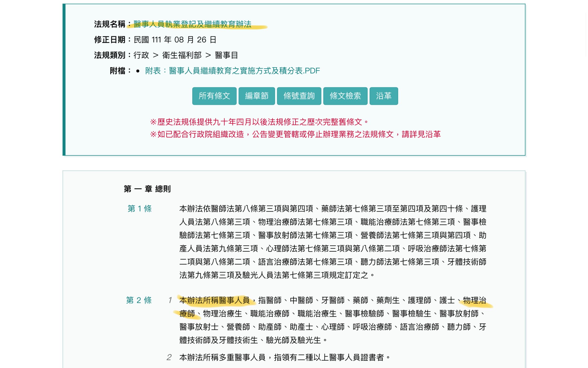Click the 條號查詢 button
This screenshot has height=368, width=588.
pyautogui.click(x=299, y=96)
